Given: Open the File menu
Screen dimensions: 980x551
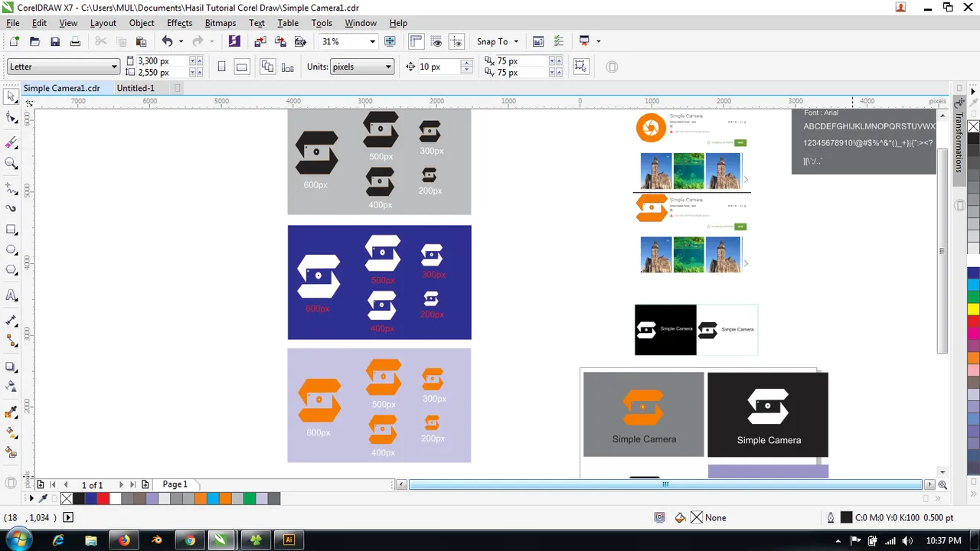Looking at the screenshot, I should coord(13,23).
